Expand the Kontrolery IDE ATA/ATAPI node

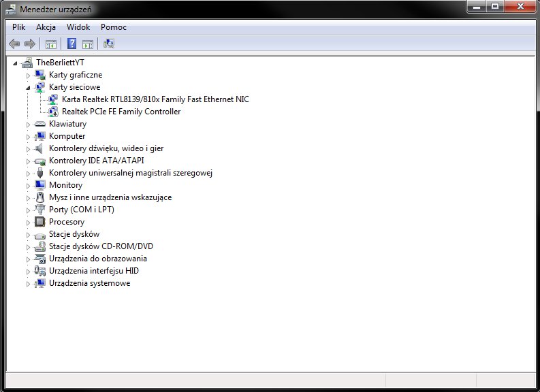coord(28,161)
